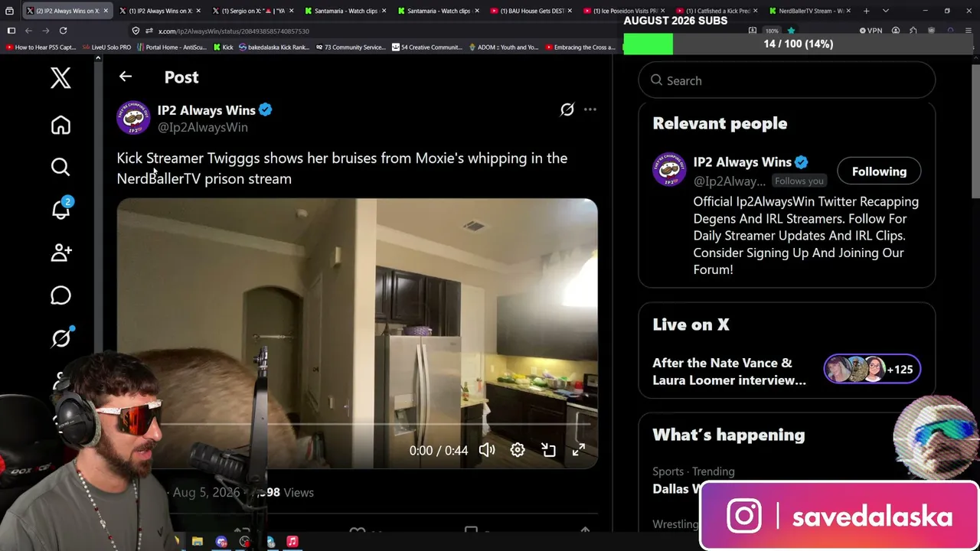This screenshot has width=980, height=551.
Task: Open the post's more options menu
Action: pos(590,109)
